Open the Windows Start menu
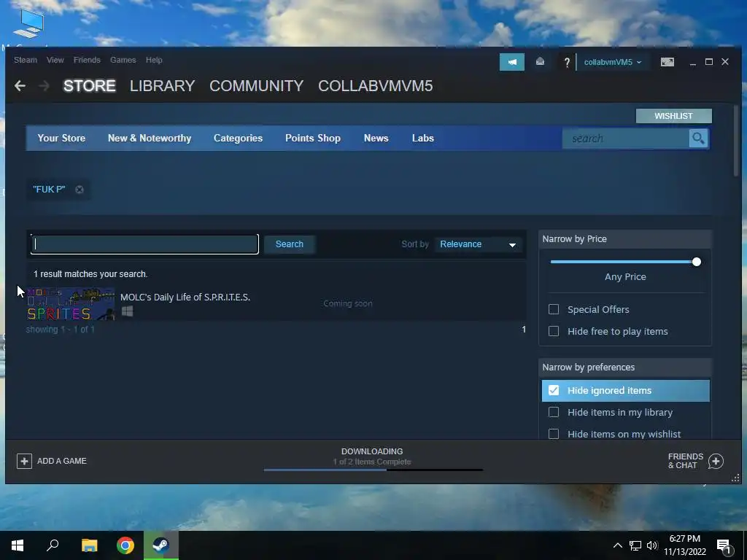This screenshot has width=747, height=560. coord(18,545)
